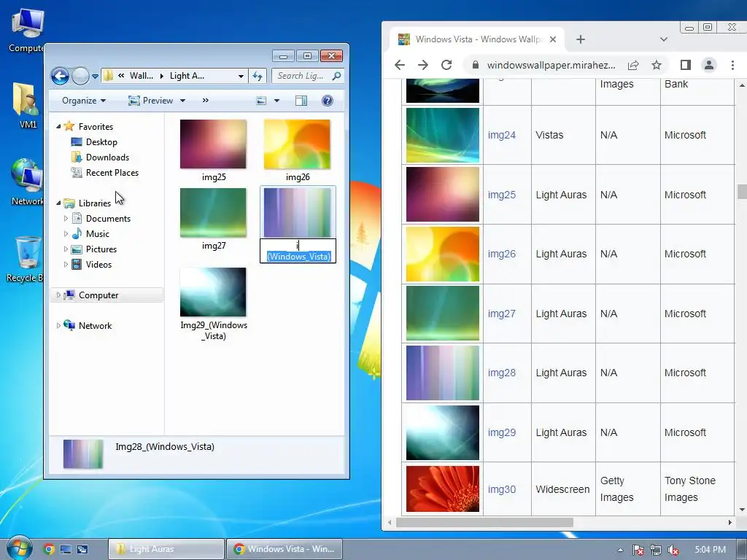Screen dimensions: 747x560
Task: Reload the Chrome page
Action: [446, 65]
